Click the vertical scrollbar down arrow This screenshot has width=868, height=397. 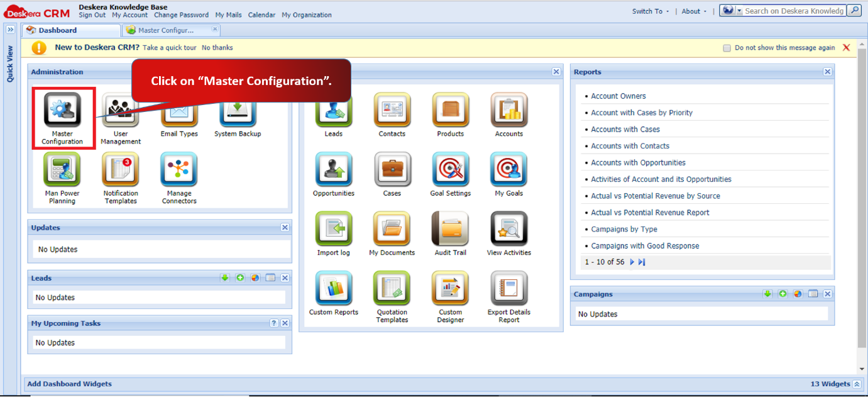point(862,369)
